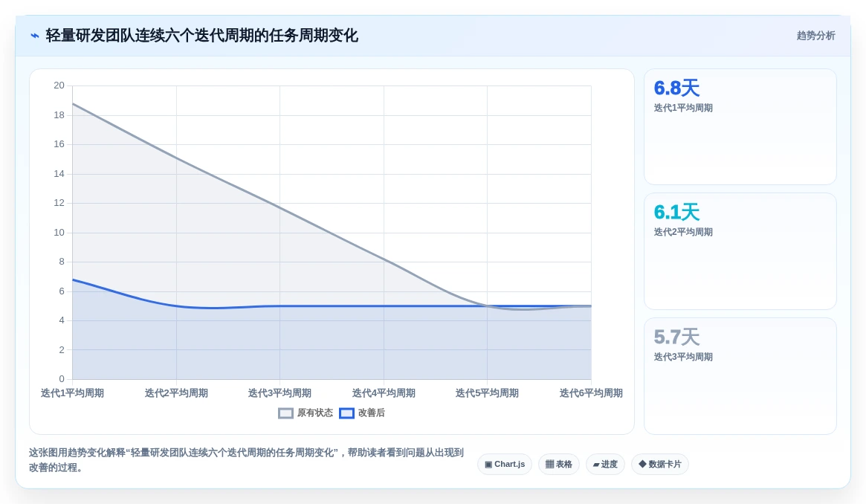The height and width of the screenshot is (504, 866).
Task: Click the y-axis value 0
Action: click(62, 379)
